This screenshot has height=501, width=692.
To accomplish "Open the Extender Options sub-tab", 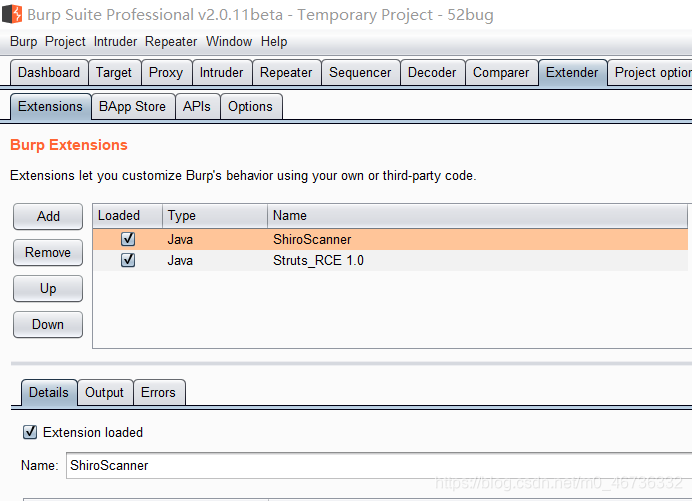I will [x=250, y=107].
